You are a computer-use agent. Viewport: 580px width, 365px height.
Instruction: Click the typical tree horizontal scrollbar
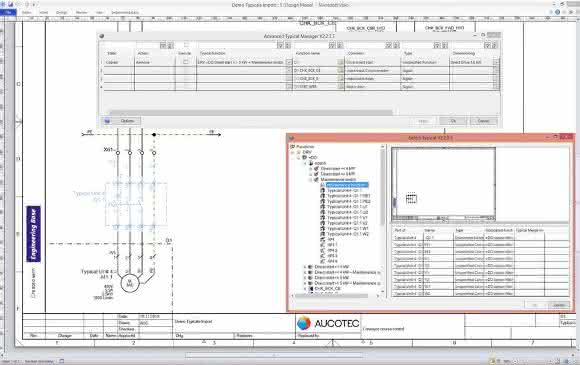pyautogui.click(x=331, y=295)
